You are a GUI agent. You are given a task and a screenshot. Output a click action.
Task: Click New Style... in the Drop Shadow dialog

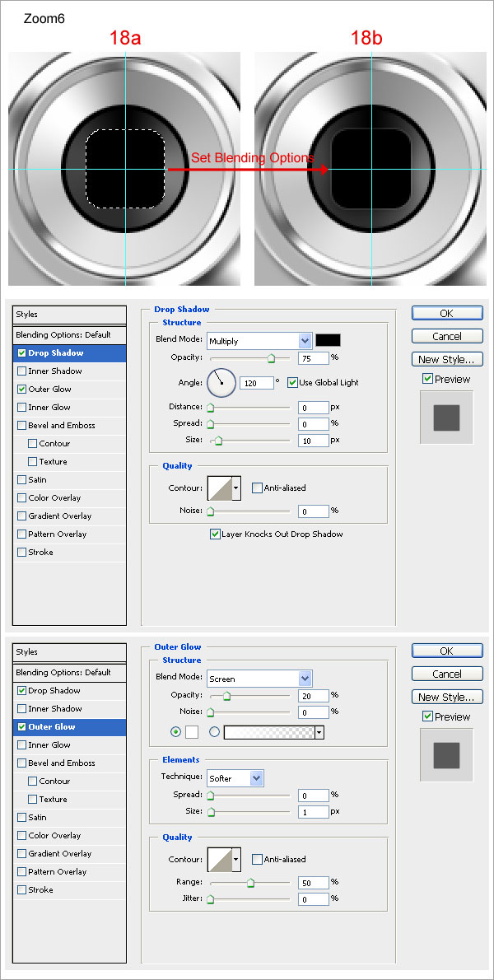click(x=447, y=359)
